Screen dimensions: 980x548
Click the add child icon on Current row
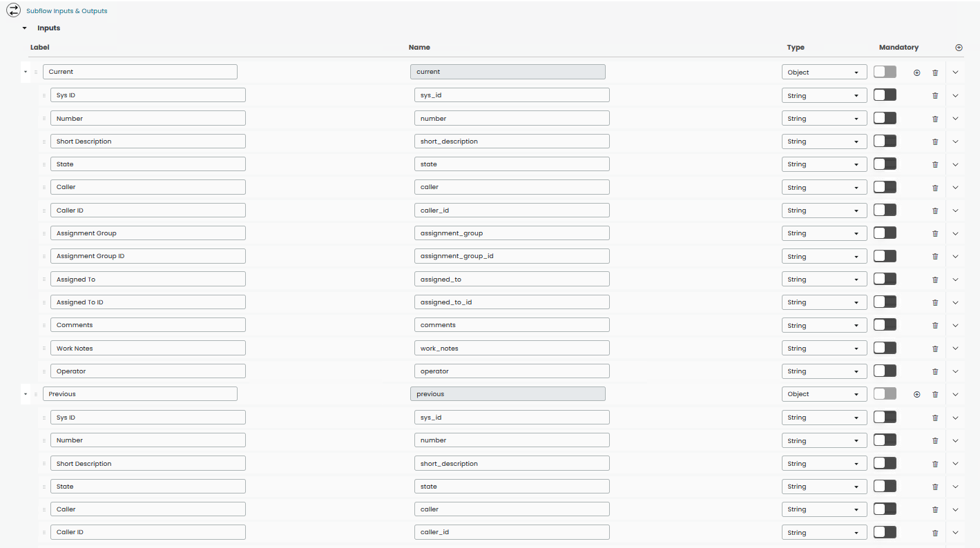(916, 72)
